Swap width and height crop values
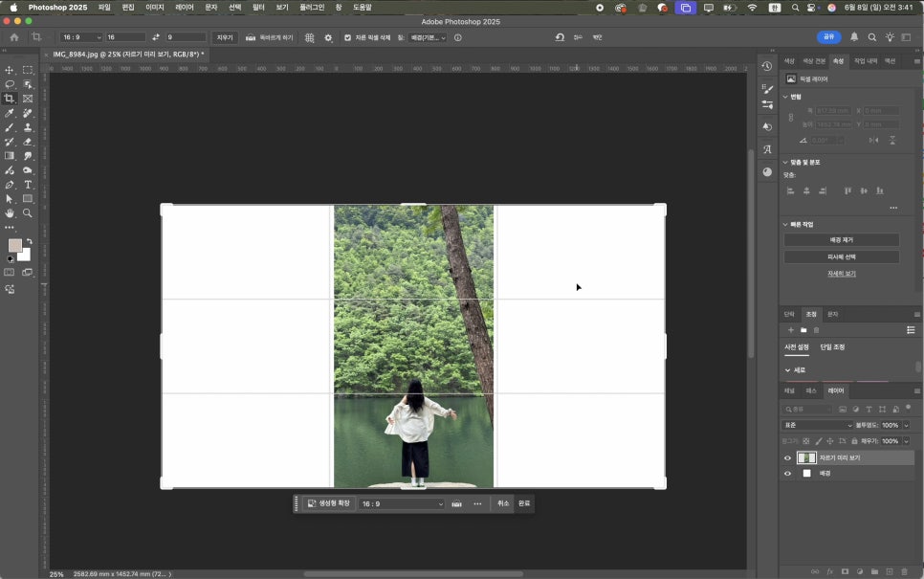This screenshot has height=579, width=924. pyautogui.click(x=156, y=37)
